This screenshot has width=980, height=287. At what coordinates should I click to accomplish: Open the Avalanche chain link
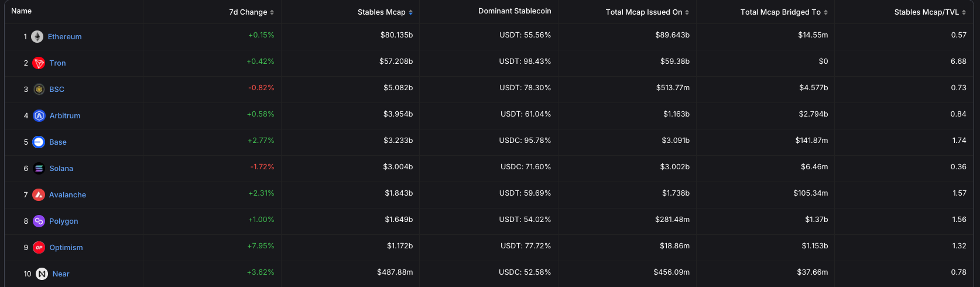coord(67,195)
